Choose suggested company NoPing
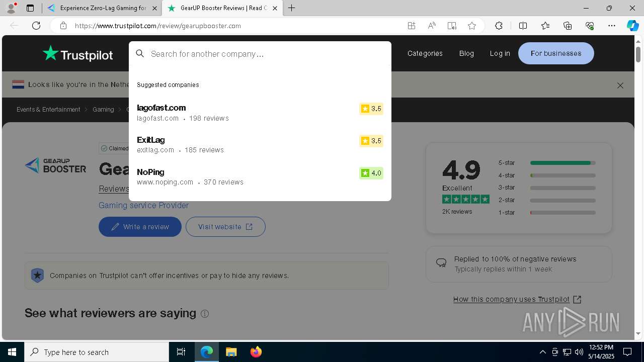 click(x=260, y=176)
